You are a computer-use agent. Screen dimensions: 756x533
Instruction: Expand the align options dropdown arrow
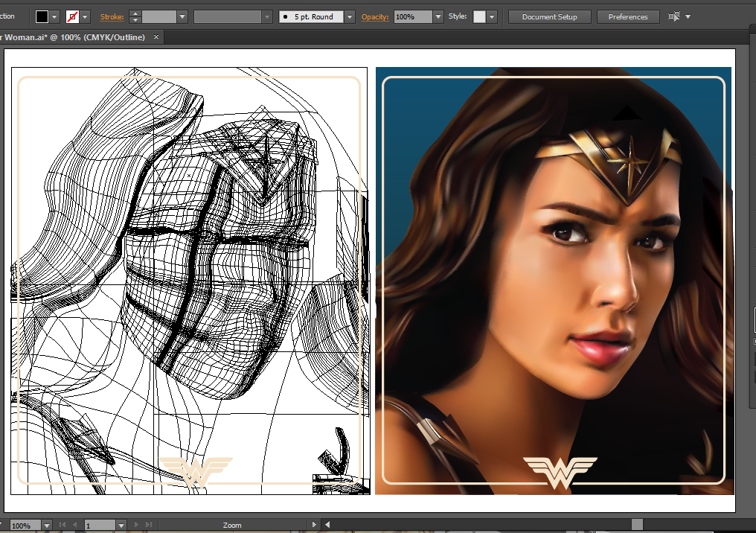click(x=688, y=17)
